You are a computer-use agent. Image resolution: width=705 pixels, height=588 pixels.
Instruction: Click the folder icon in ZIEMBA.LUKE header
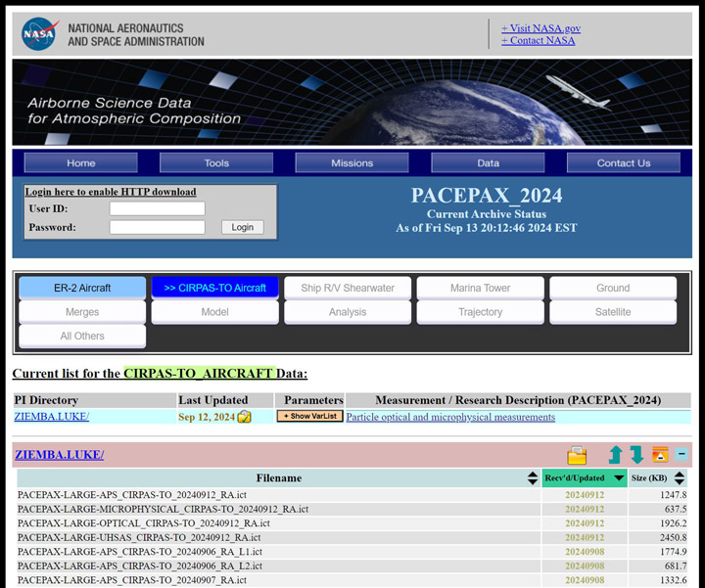click(x=577, y=456)
